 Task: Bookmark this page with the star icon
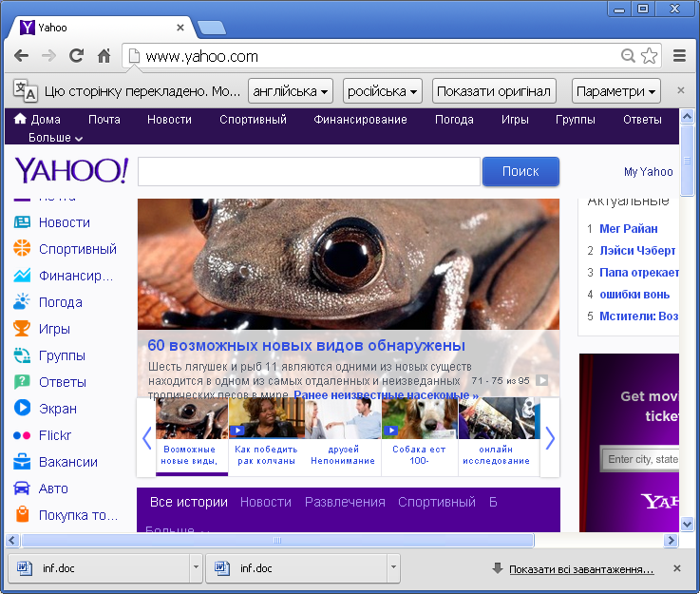pos(649,56)
